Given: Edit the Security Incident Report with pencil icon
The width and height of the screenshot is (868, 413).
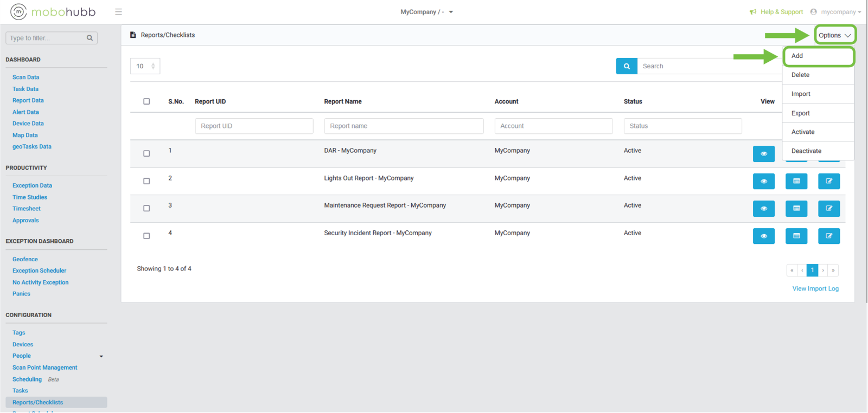Looking at the screenshot, I should point(828,236).
